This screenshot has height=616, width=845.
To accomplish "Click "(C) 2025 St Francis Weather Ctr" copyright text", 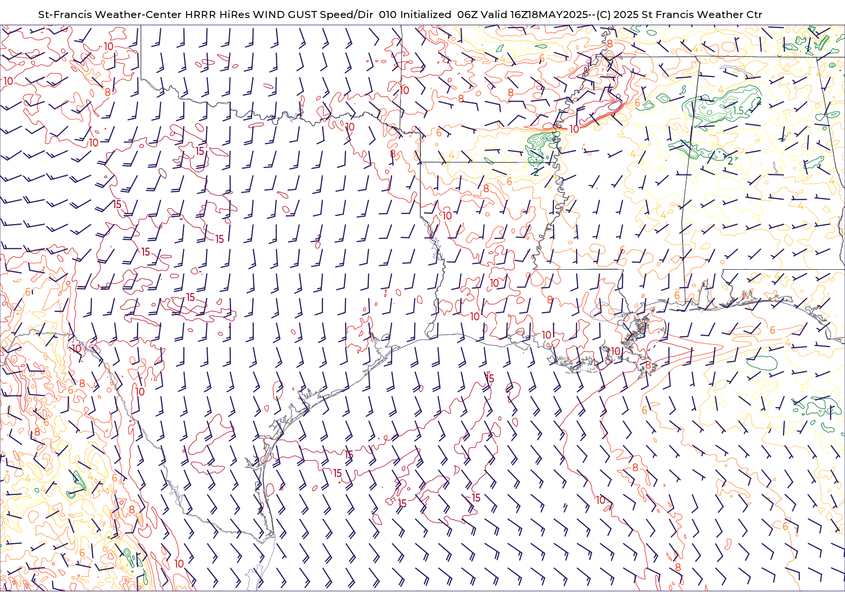I will (679, 15).
